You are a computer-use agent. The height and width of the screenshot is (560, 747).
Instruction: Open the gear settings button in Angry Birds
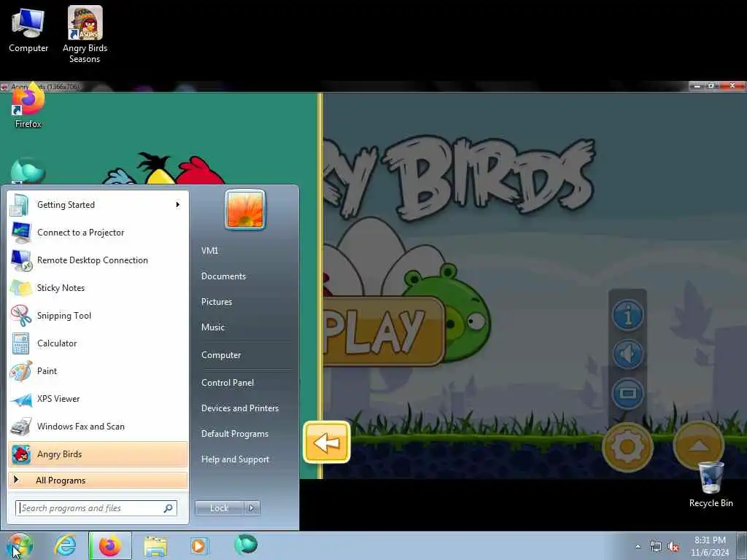(x=627, y=447)
